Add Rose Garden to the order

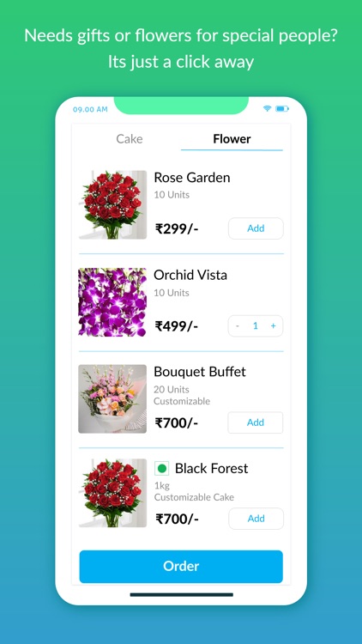click(x=256, y=228)
